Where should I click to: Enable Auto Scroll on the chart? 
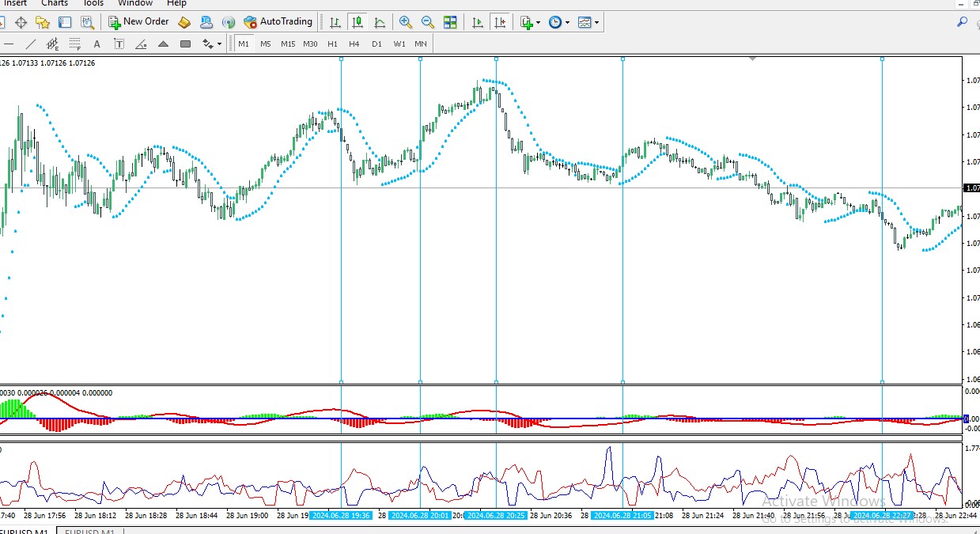pos(478,22)
